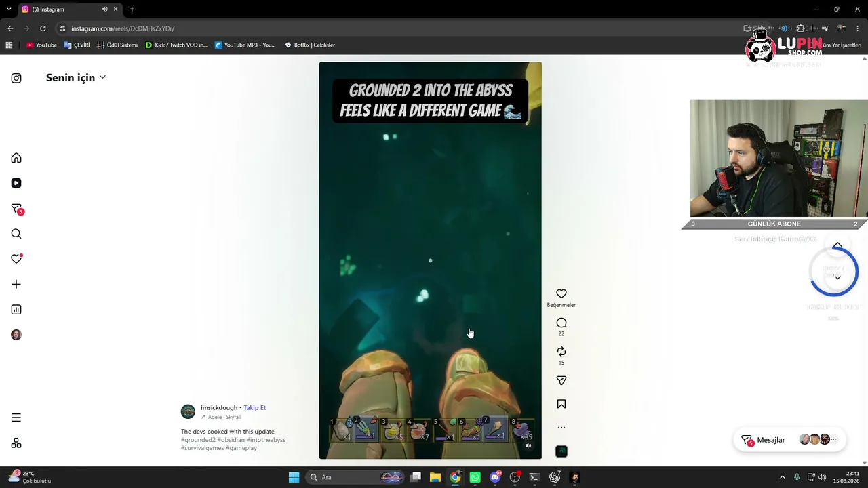
Task: Open the weather widget showing 23°C
Action: [x=31, y=477]
